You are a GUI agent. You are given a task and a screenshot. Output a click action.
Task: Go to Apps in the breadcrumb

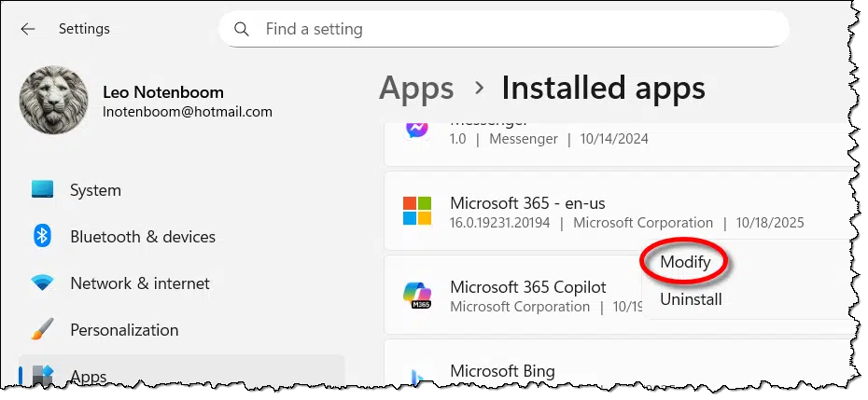click(x=416, y=88)
